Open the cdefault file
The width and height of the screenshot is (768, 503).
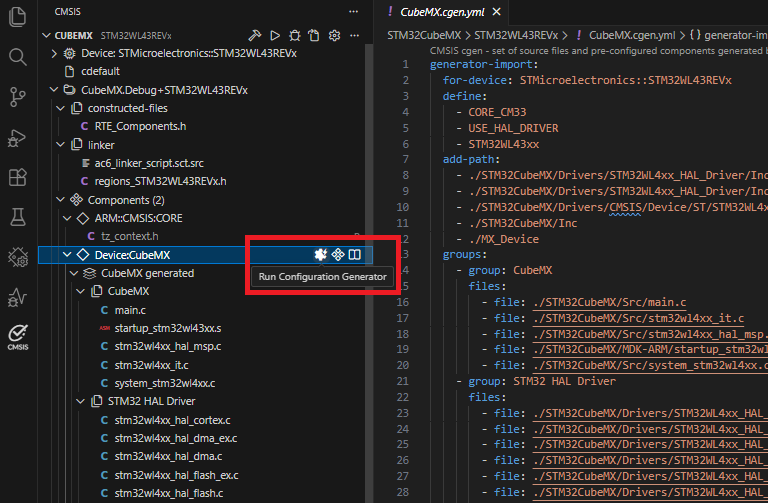click(100, 71)
